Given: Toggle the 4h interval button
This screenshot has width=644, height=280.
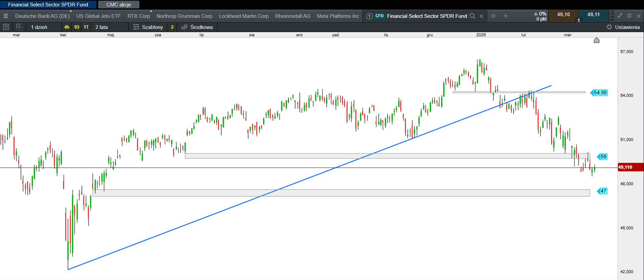Looking at the screenshot, I should (67, 27).
